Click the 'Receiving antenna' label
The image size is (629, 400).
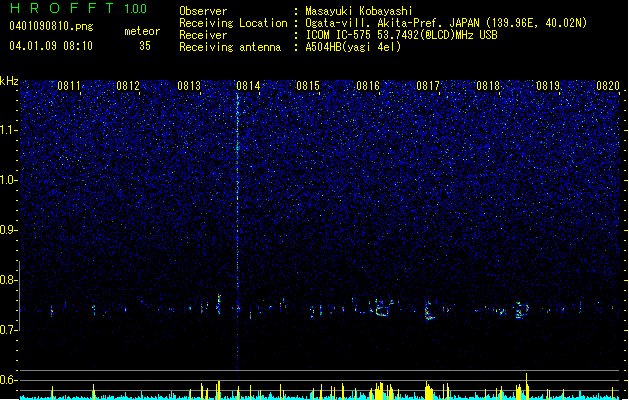coord(230,47)
